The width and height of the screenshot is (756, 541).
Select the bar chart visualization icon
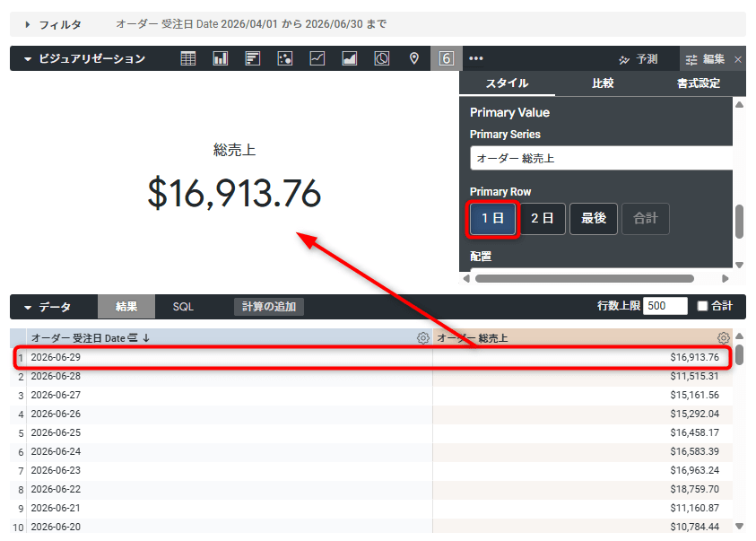click(253, 59)
